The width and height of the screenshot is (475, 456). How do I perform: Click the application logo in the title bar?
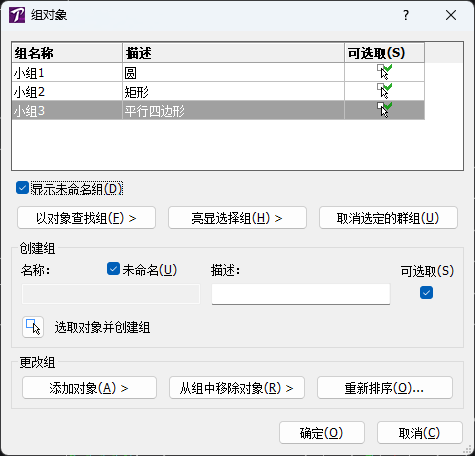coord(17,15)
